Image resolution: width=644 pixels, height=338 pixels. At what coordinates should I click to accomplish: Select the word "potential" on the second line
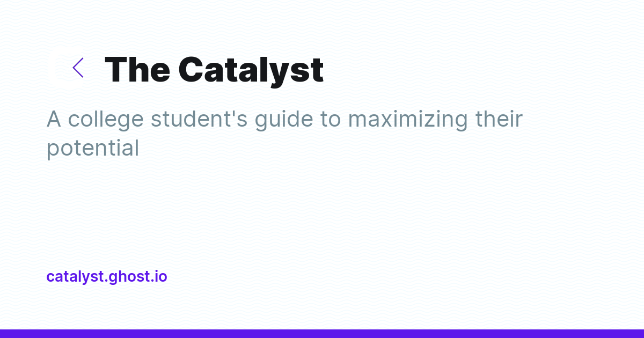pyautogui.click(x=93, y=149)
